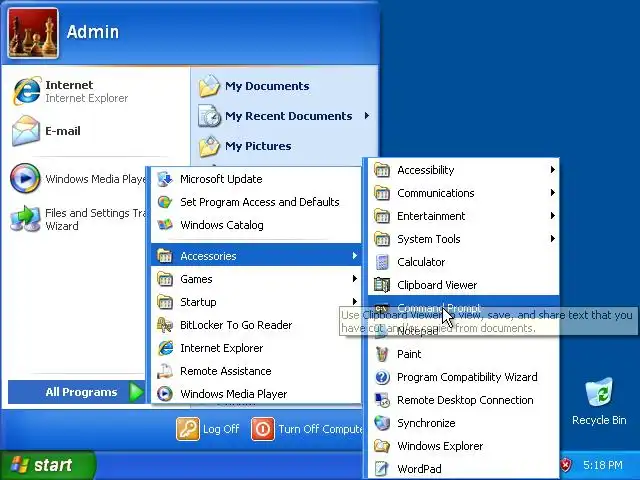Screen dimensions: 640x480
Task: Click the Admin chess account picture
Action: [x=33, y=33]
